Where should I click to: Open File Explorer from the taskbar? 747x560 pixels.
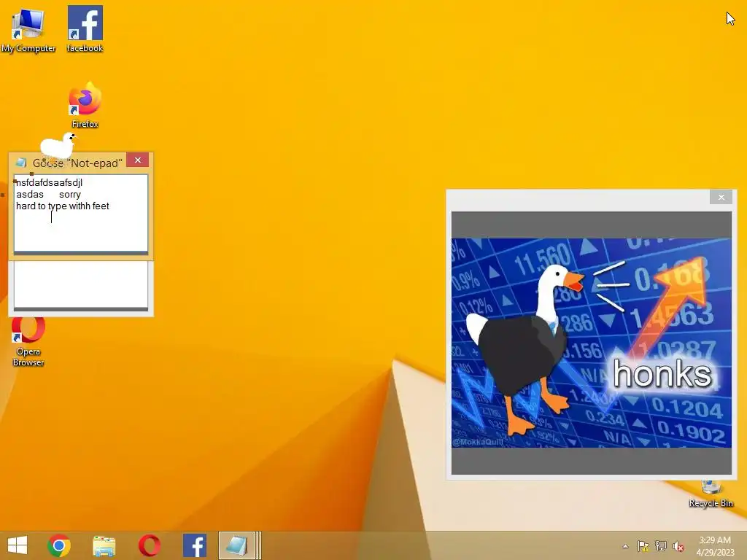pos(104,545)
